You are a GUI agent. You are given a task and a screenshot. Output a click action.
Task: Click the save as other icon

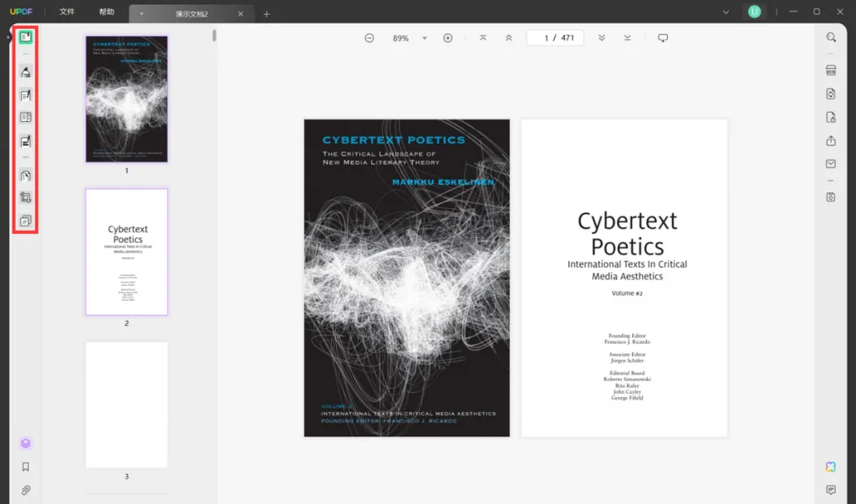(831, 197)
